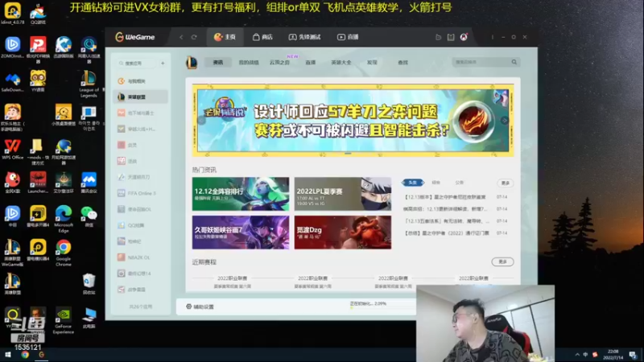The height and width of the screenshot is (362, 644).
Task: Launch Google Chrome from desktop
Action: [64, 253]
